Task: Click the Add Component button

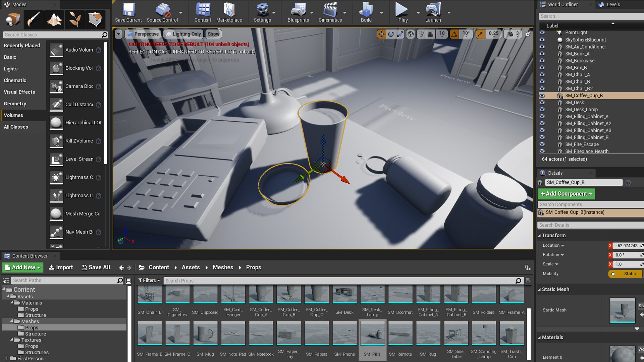Action: click(x=566, y=194)
